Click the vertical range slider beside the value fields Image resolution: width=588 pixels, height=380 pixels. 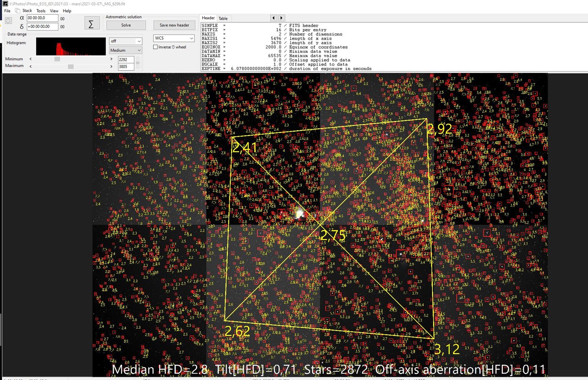pyautogui.click(x=138, y=63)
